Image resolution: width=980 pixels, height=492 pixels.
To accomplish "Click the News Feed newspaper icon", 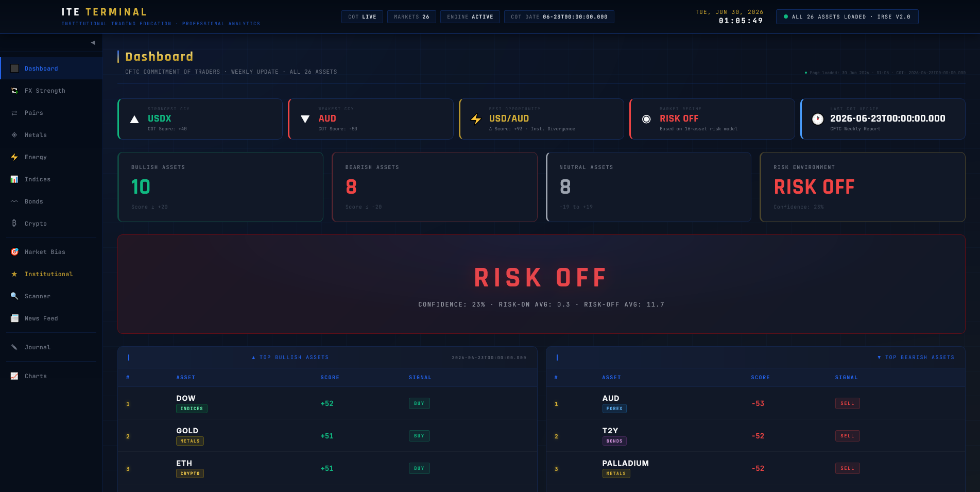I will click(14, 318).
